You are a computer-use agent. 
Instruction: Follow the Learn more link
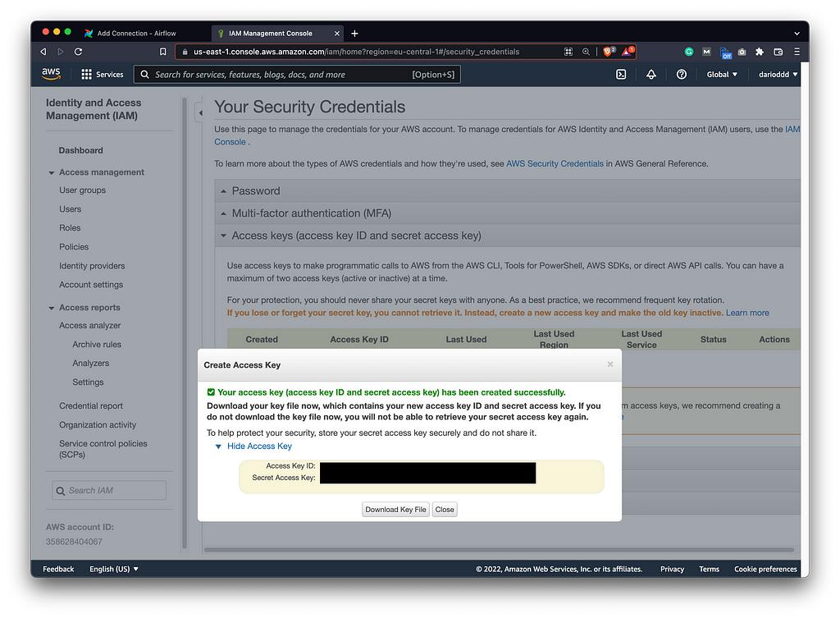747,313
